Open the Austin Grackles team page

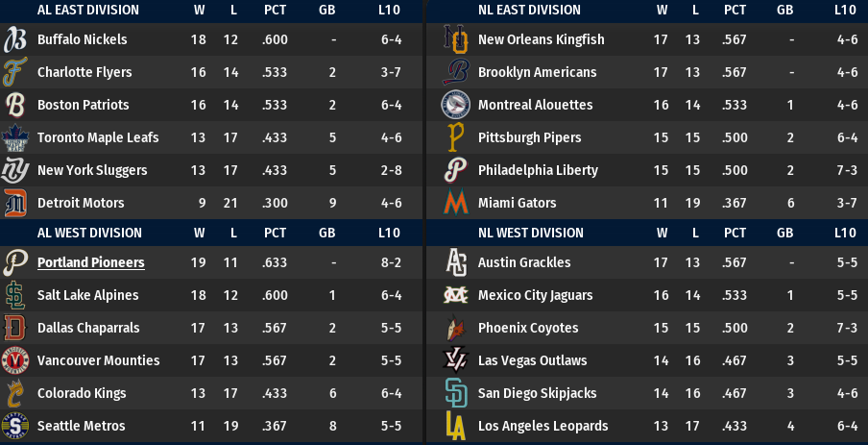(524, 262)
